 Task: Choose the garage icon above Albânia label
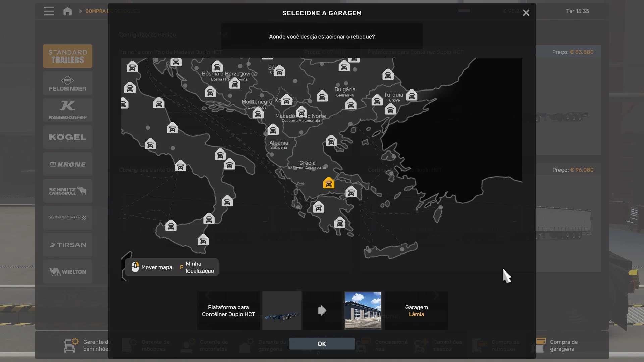(x=273, y=129)
